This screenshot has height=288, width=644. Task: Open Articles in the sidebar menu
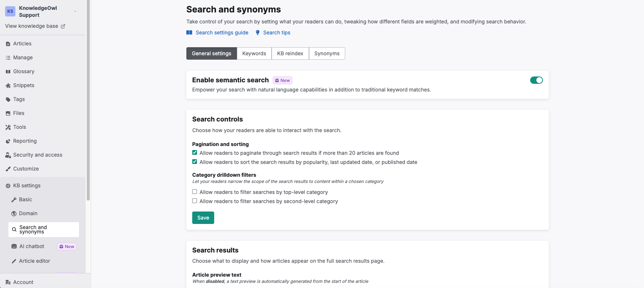(x=22, y=44)
